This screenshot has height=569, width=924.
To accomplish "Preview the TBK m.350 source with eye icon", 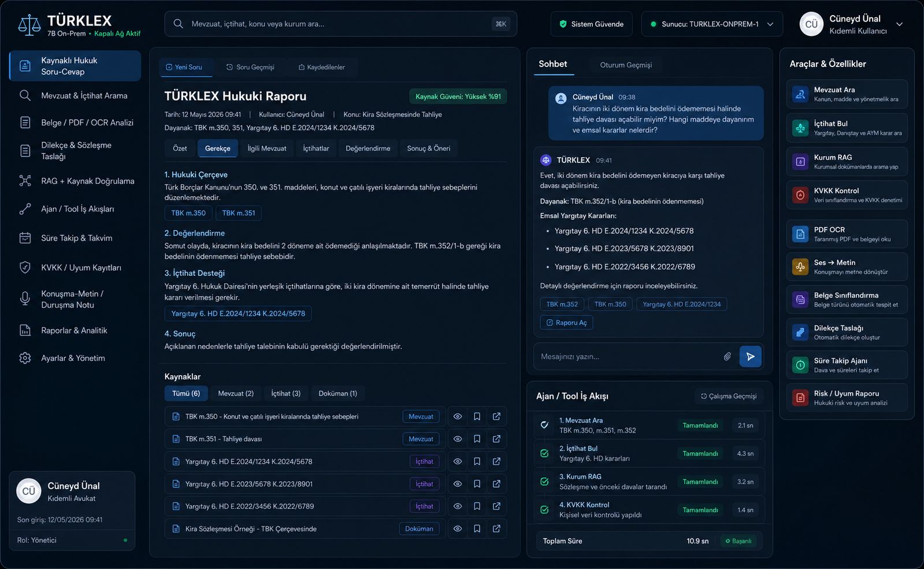I will (x=457, y=416).
